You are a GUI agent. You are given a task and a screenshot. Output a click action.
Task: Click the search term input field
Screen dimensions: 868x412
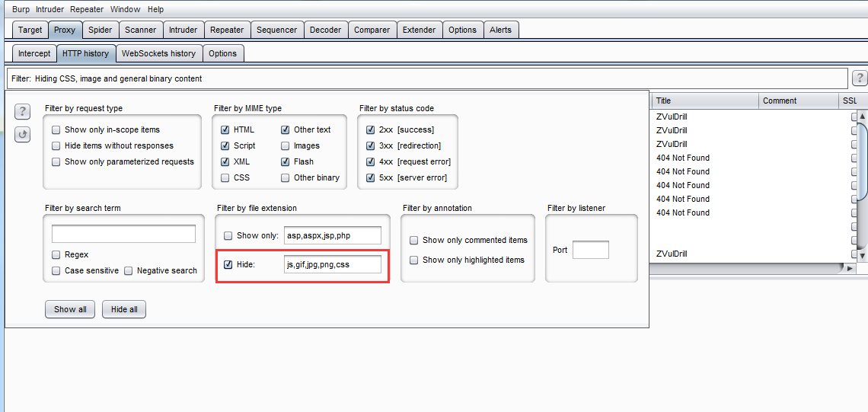123,234
